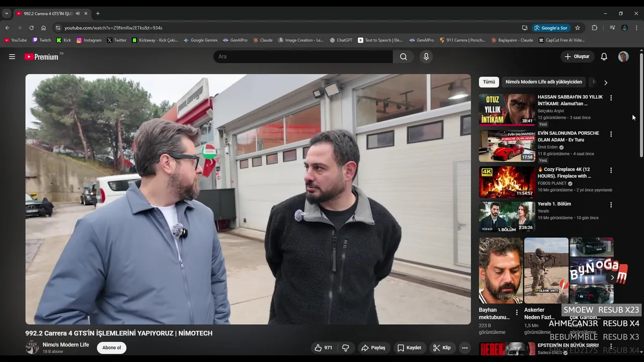Open browser extensions puzzle icon
Screen dimensions: 644x362
[x=594, y=28]
